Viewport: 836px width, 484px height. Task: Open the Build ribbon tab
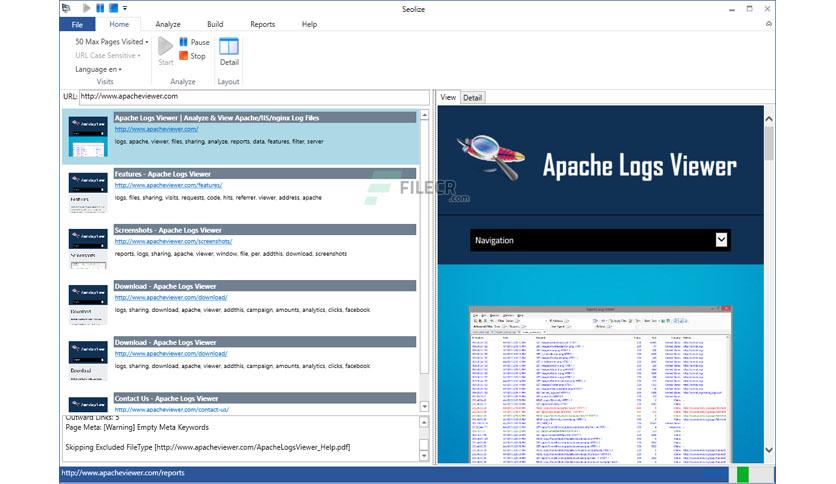(x=215, y=25)
